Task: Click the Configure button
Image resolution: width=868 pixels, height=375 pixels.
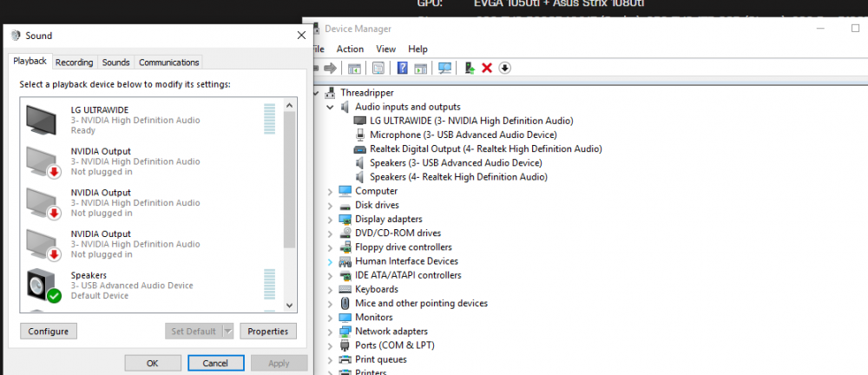Action: 49,332
